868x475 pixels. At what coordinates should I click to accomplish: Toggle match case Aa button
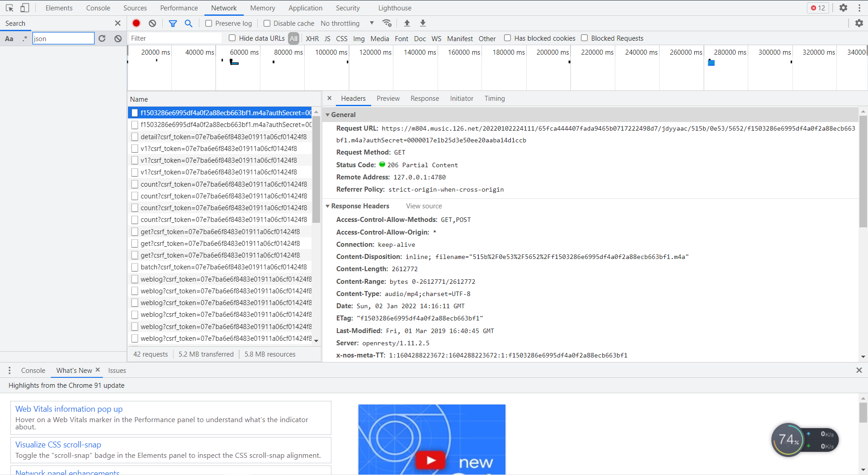tap(9, 38)
